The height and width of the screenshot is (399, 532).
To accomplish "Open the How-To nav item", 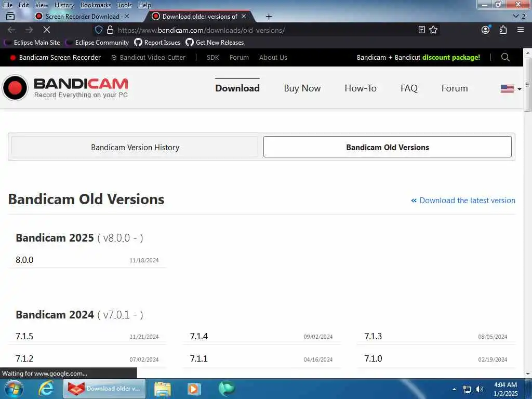I will (361, 88).
